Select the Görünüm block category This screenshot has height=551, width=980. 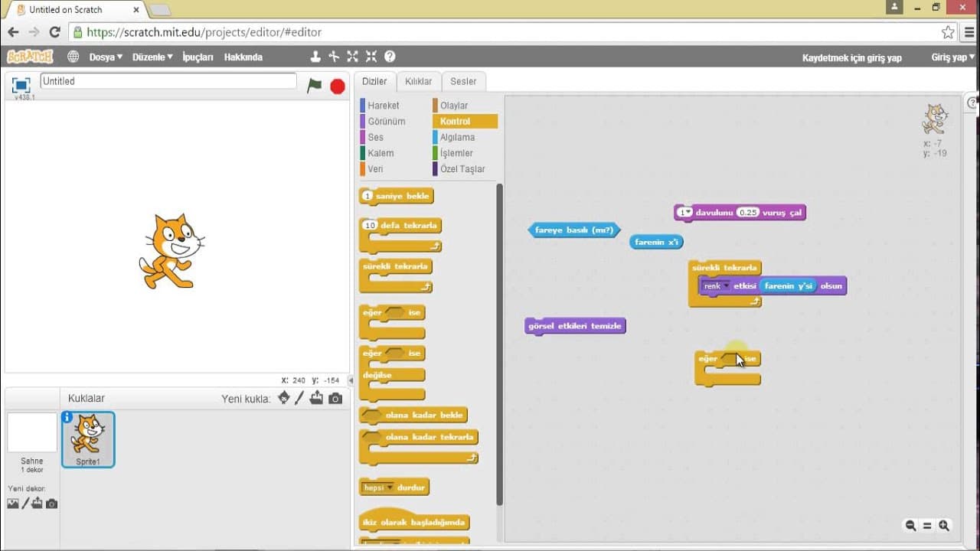(386, 122)
